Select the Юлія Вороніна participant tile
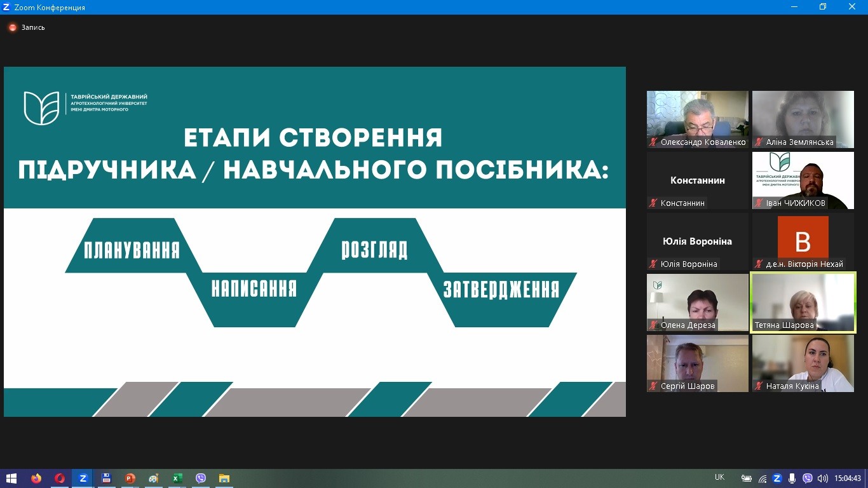This screenshot has width=868, height=488. click(697, 241)
